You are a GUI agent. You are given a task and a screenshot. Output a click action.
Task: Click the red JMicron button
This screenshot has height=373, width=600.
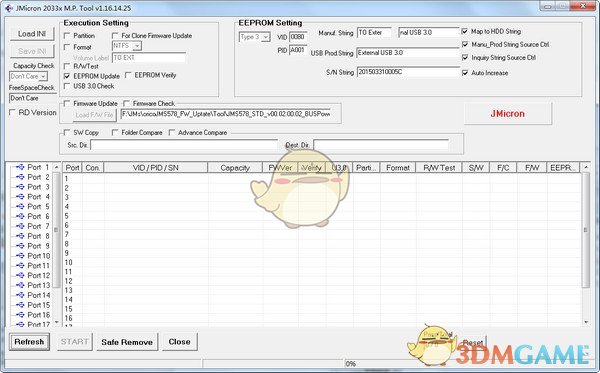[x=507, y=114]
